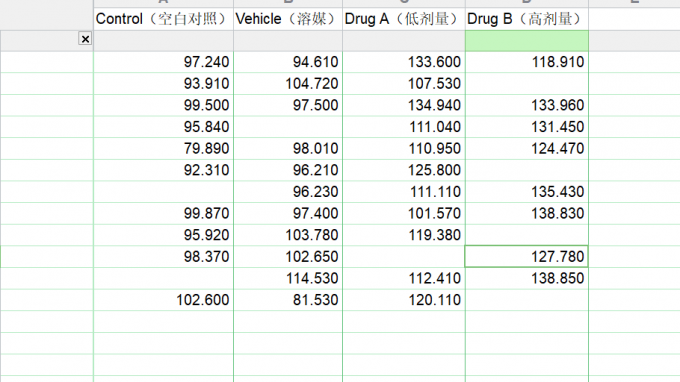
Task: Select cell with value 133.600
Action: [x=404, y=62]
